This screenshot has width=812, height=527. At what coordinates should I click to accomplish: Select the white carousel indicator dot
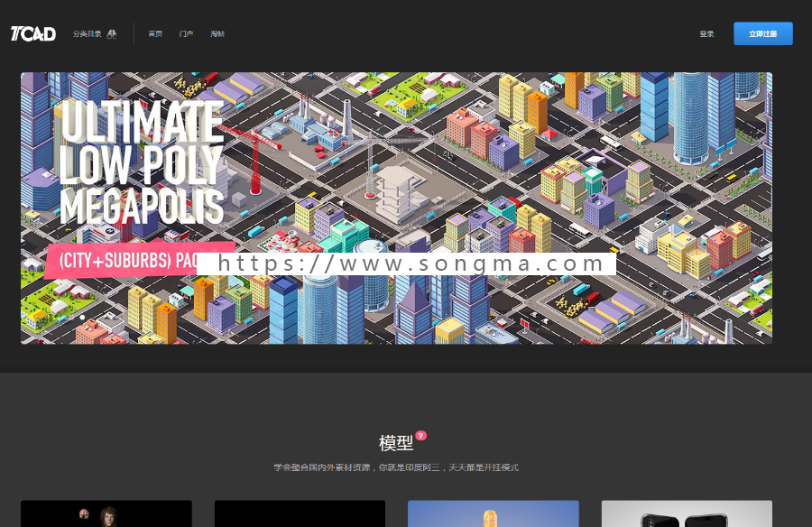point(82,317)
